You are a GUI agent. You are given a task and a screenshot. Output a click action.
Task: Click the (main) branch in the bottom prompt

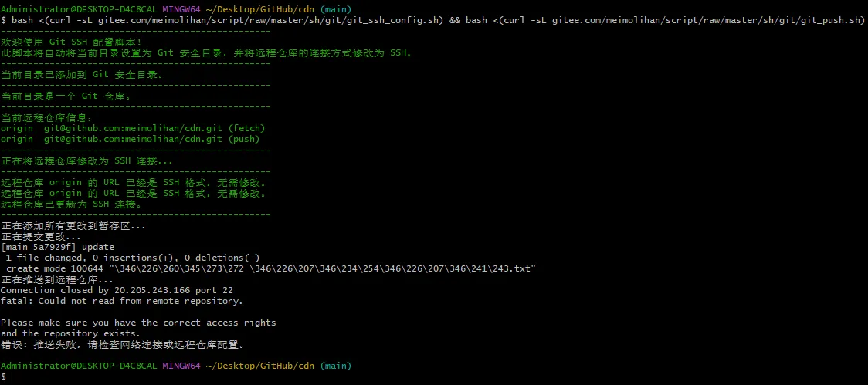(x=335, y=366)
